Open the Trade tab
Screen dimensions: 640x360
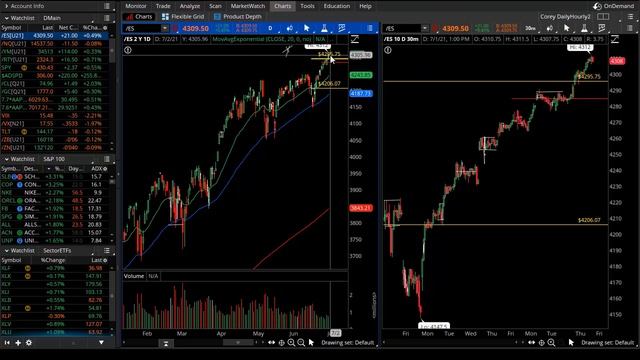[x=163, y=6]
